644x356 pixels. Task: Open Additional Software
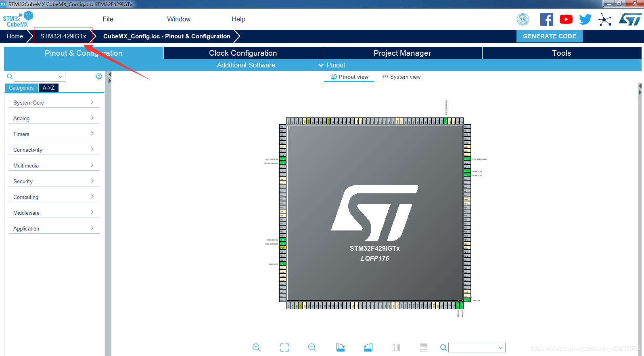tap(246, 65)
